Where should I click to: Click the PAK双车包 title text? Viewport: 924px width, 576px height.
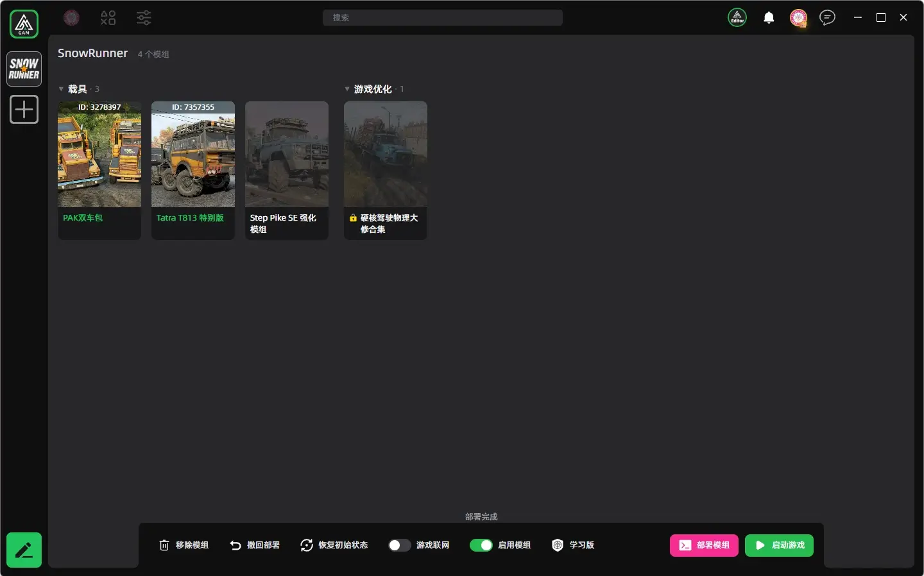point(83,218)
